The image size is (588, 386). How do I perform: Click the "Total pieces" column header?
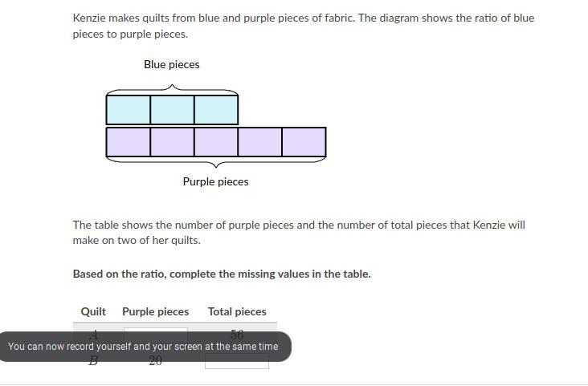pos(237,311)
